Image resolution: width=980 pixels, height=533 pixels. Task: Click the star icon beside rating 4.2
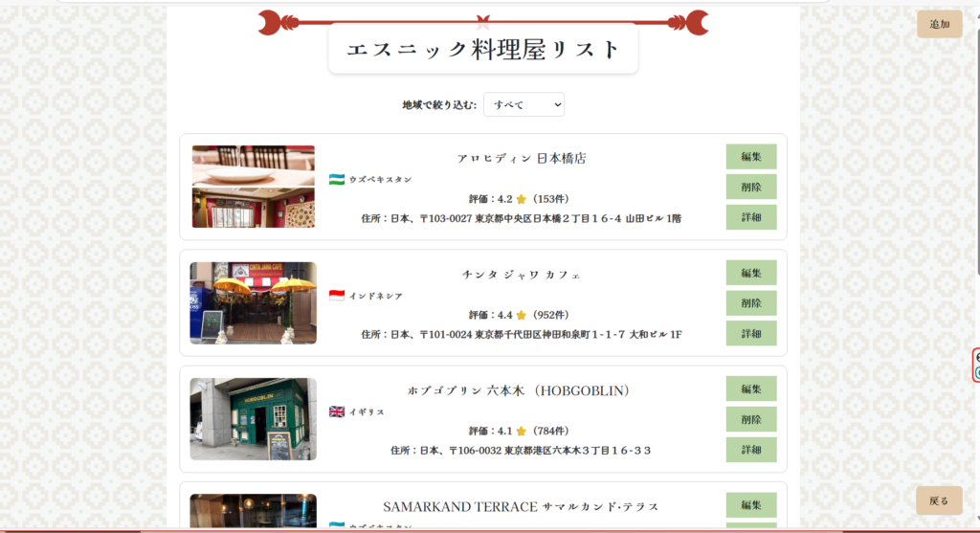pyautogui.click(x=522, y=199)
